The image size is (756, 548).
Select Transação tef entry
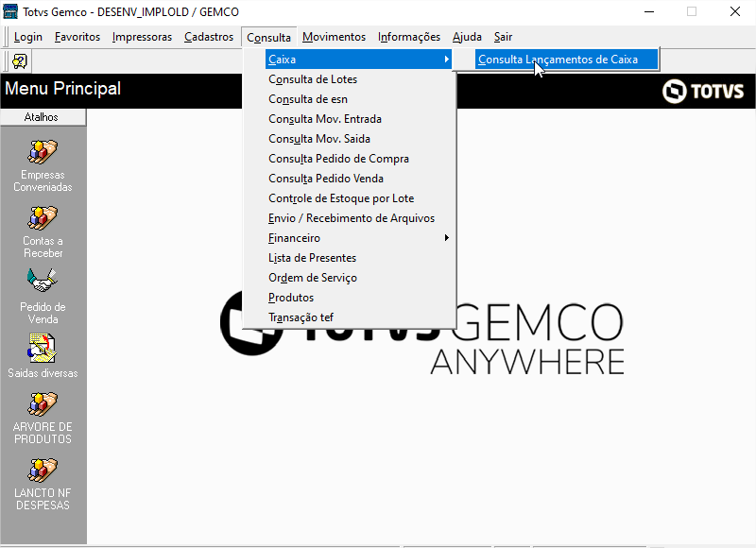(359, 317)
